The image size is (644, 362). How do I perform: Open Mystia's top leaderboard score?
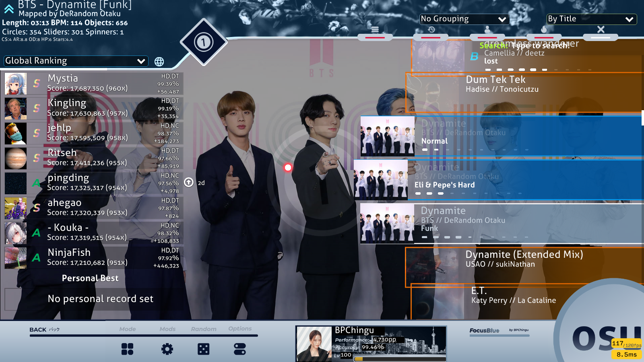point(93,84)
